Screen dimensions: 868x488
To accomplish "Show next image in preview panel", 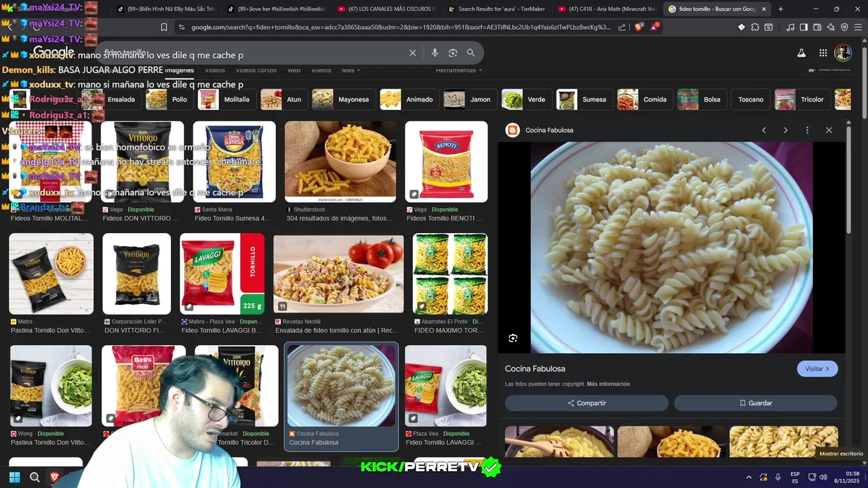I will pos(785,130).
